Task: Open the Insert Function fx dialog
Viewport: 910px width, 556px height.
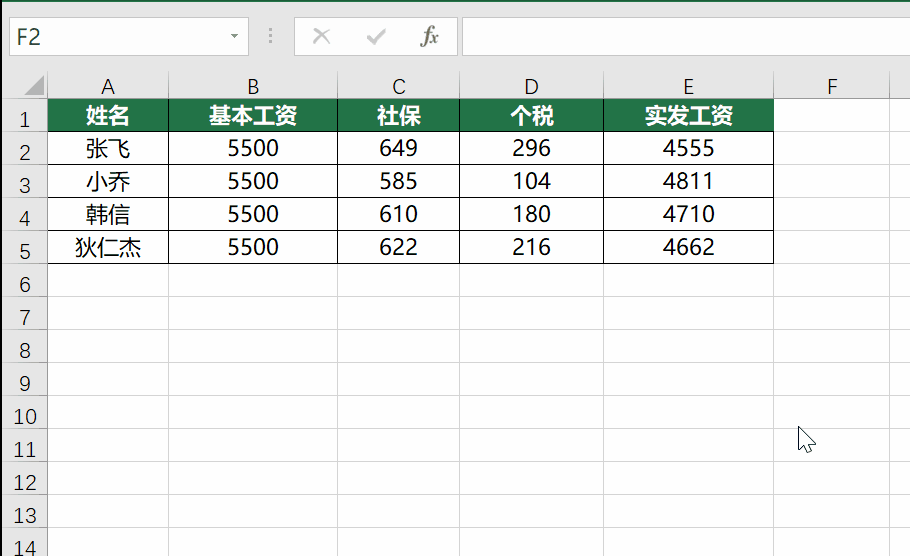Action: point(429,36)
